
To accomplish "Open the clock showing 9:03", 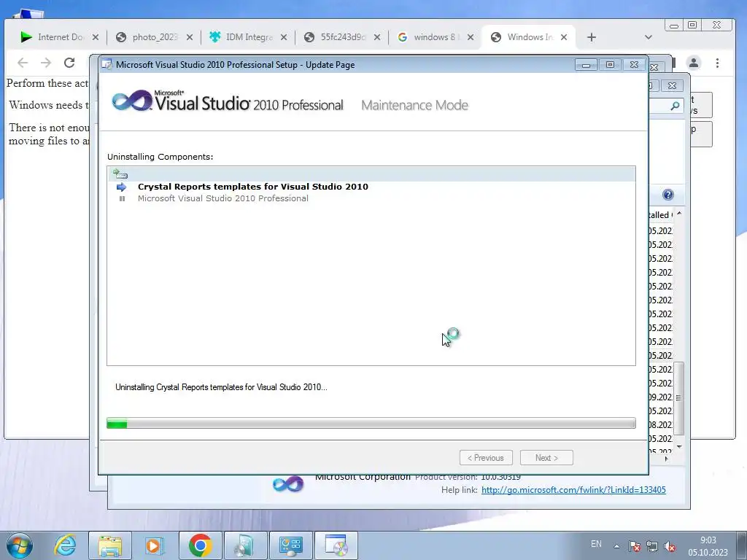I will tap(708, 546).
